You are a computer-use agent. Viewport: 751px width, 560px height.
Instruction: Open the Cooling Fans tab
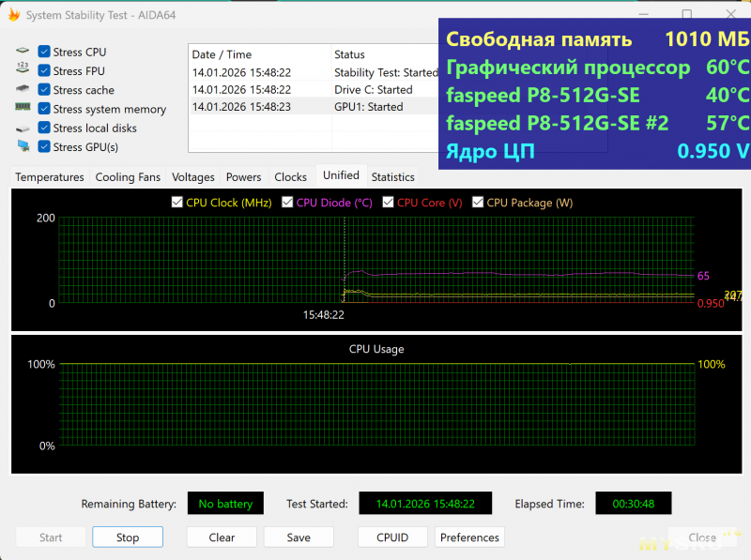(x=128, y=177)
